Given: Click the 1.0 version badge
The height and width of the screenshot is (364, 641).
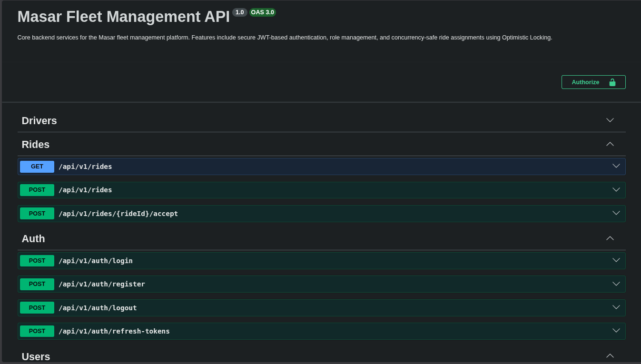Looking at the screenshot, I should coord(240,12).
